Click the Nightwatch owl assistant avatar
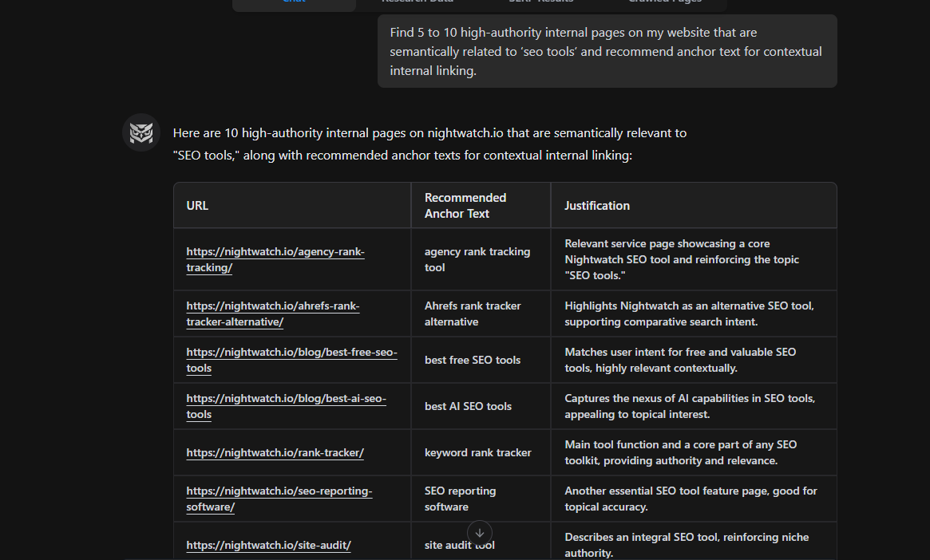The width and height of the screenshot is (930, 560). pyautogui.click(x=141, y=133)
